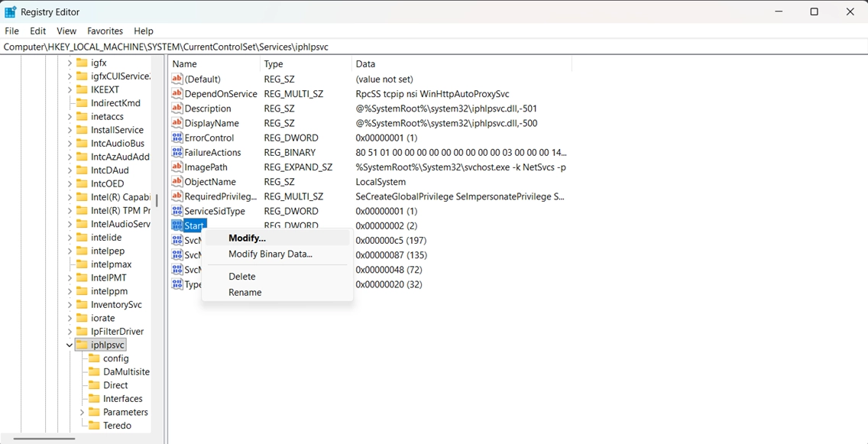
Task: Open the Edit menu
Action: tap(37, 31)
